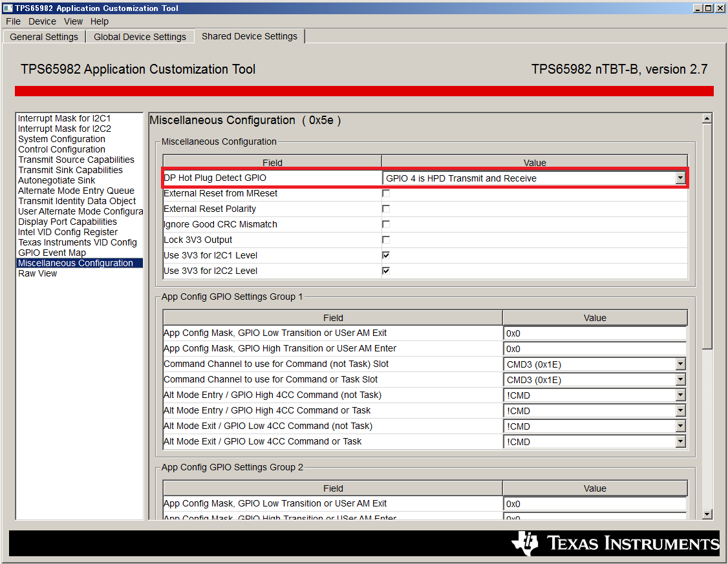The width and height of the screenshot is (728, 564).
Task: Uncheck Use 3V3 for I2C1 Level
Action: [x=386, y=255]
